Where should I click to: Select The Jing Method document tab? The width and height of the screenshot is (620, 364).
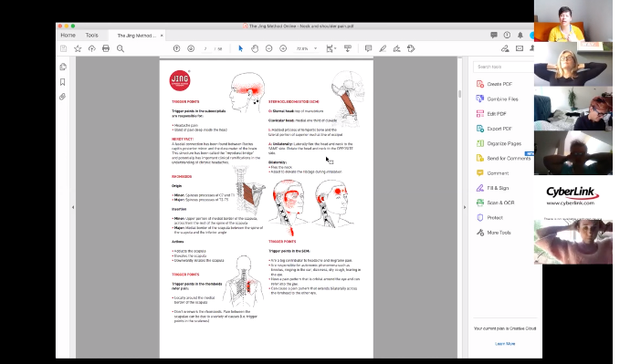[136, 36]
